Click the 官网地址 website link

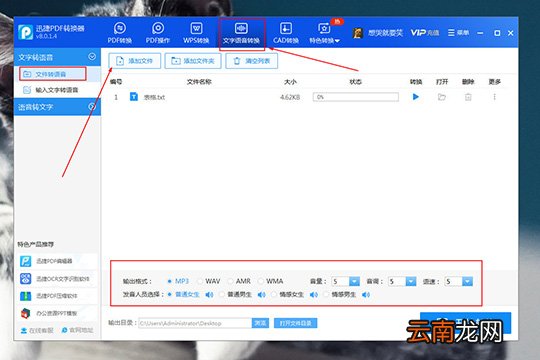click(x=77, y=330)
